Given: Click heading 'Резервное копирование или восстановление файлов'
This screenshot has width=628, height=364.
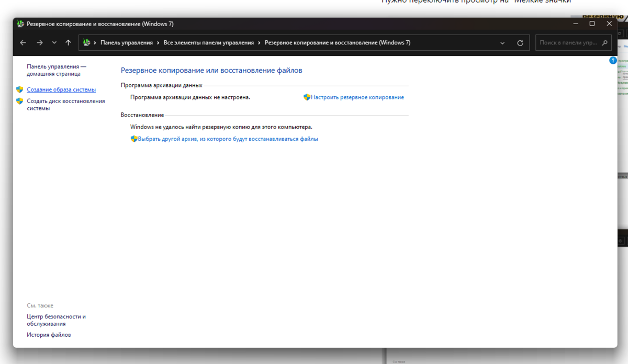Looking at the screenshot, I should pyautogui.click(x=211, y=70).
